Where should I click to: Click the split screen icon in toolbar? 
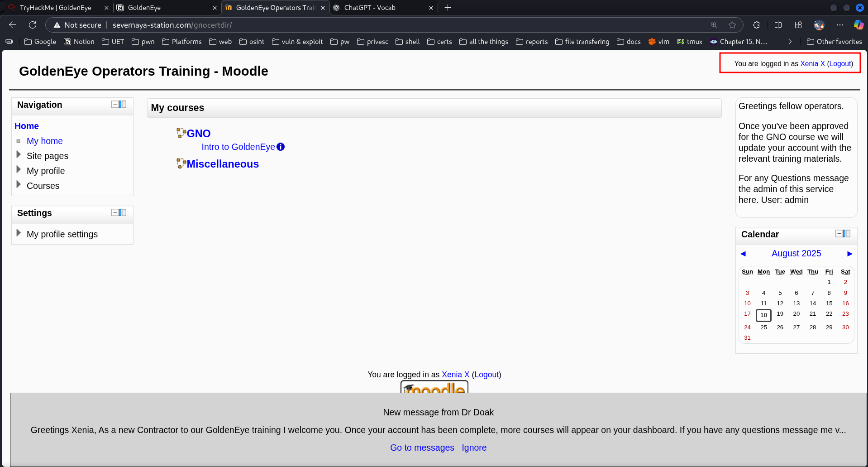tap(778, 25)
